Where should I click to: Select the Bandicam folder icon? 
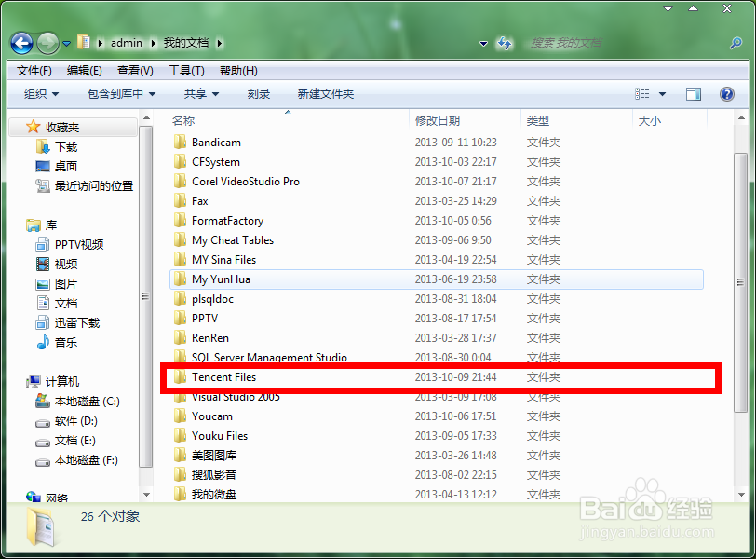tap(180, 142)
